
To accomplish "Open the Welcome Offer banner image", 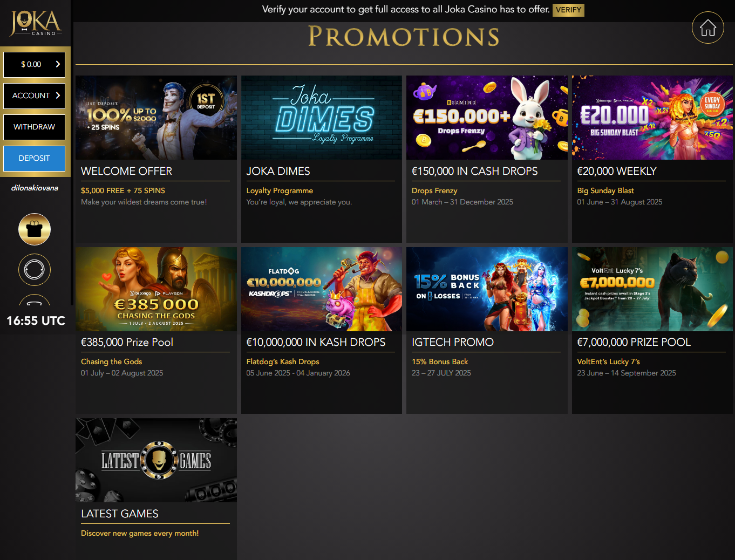I will (156, 118).
